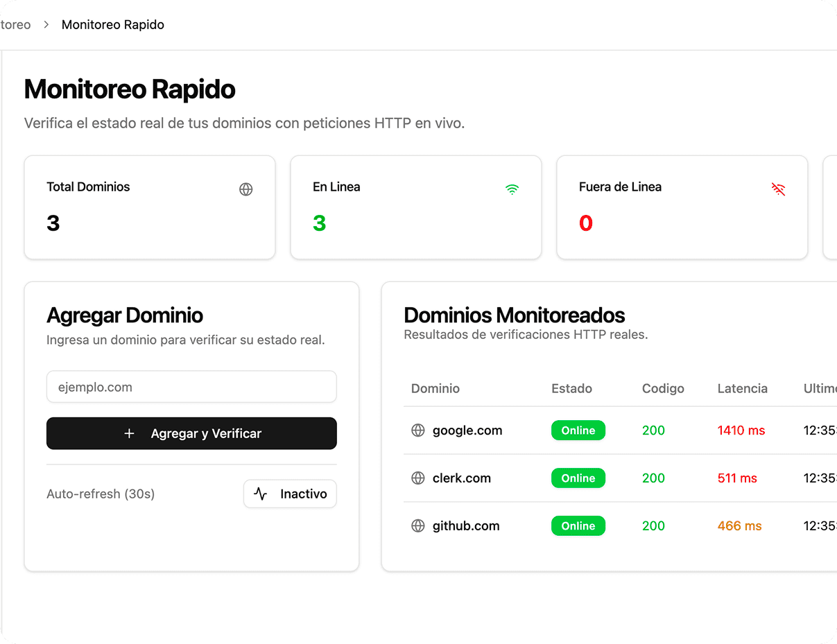Image resolution: width=837 pixels, height=644 pixels.
Task: Click the wifi-off icon on Fuera de Linea card
Action: coord(778,189)
